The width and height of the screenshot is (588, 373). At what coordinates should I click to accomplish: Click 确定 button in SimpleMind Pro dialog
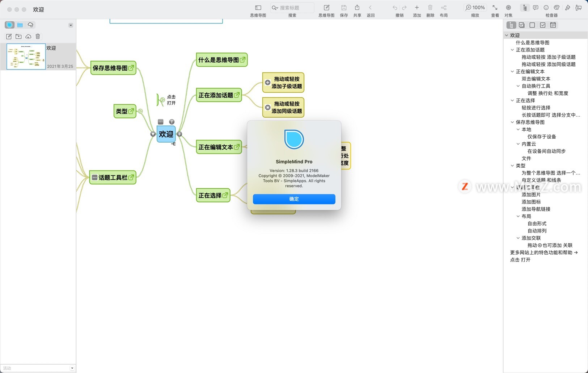294,199
